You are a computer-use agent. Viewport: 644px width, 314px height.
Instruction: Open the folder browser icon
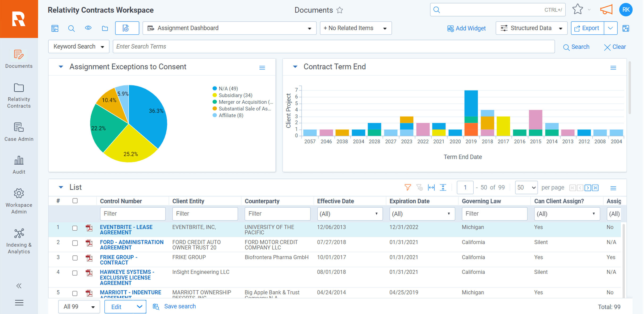(x=105, y=28)
